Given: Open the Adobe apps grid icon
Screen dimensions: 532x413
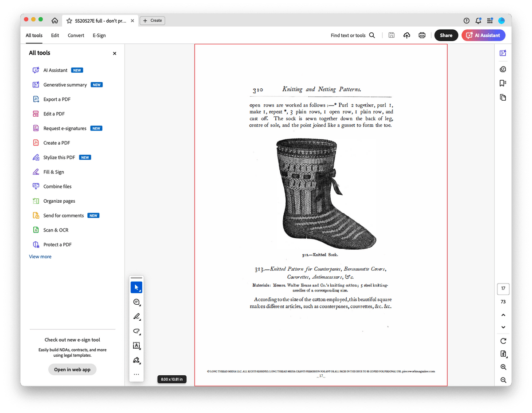Looking at the screenshot, I should click(490, 20).
